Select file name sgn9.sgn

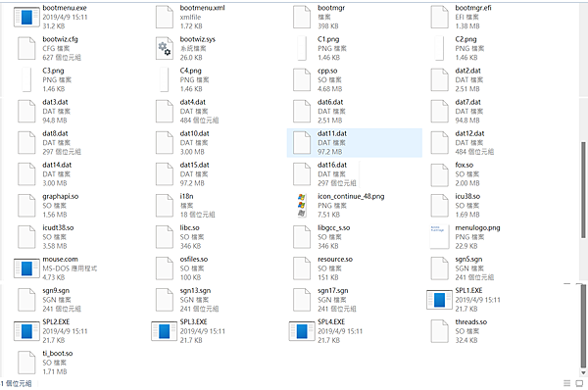click(56, 291)
